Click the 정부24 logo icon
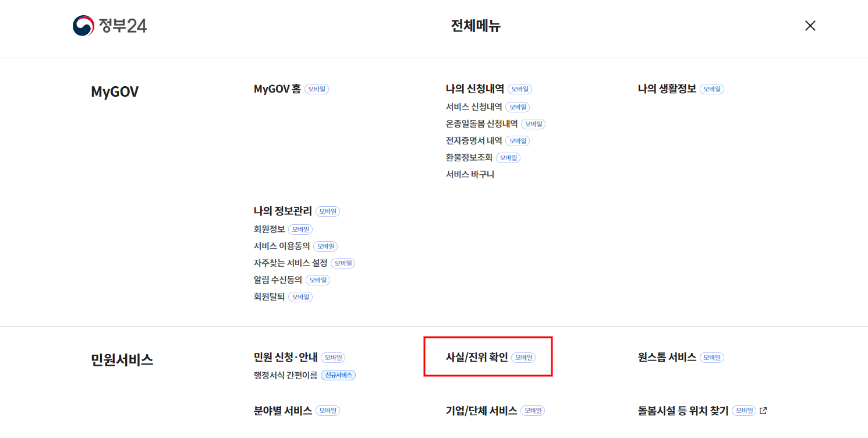The image size is (868, 438). point(82,26)
